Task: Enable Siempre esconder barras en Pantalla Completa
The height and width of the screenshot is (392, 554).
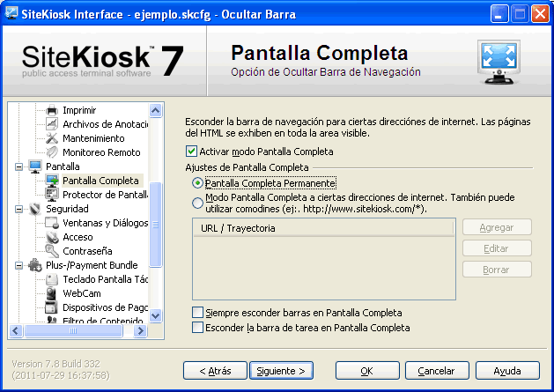Action: [197, 313]
